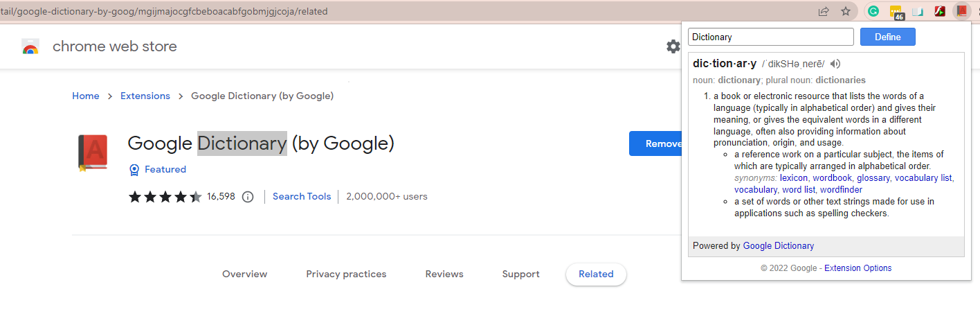Viewport: 980px width, 314px height.
Task: Click the share page icon in address bar
Action: click(824, 11)
